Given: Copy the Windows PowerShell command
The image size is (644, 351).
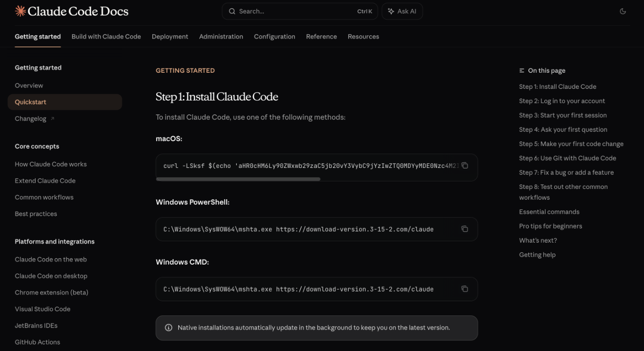Looking at the screenshot, I should pyautogui.click(x=464, y=228).
